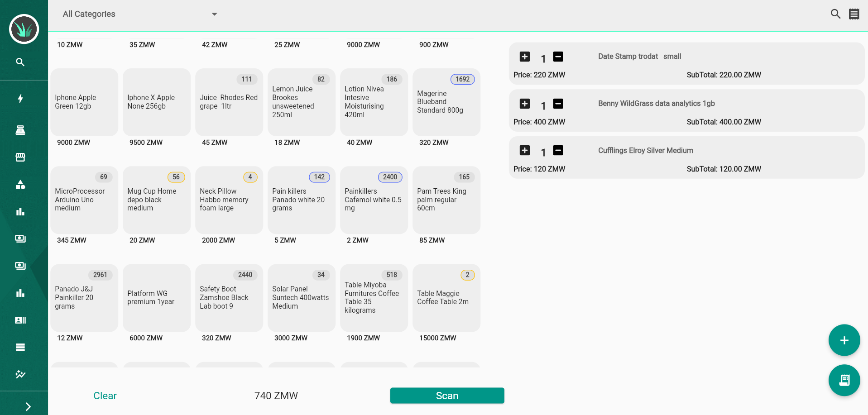Open the receipt list icon at top right
Screen dimensions: 868x415
tap(854, 14)
